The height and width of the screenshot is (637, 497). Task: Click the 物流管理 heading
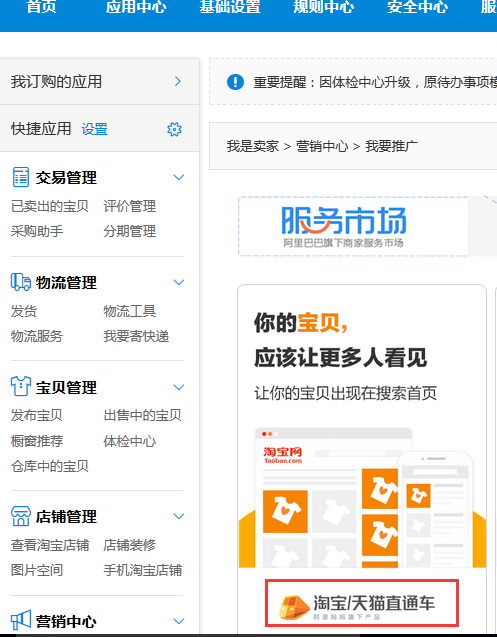pyautogui.click(x=66, y=282)
